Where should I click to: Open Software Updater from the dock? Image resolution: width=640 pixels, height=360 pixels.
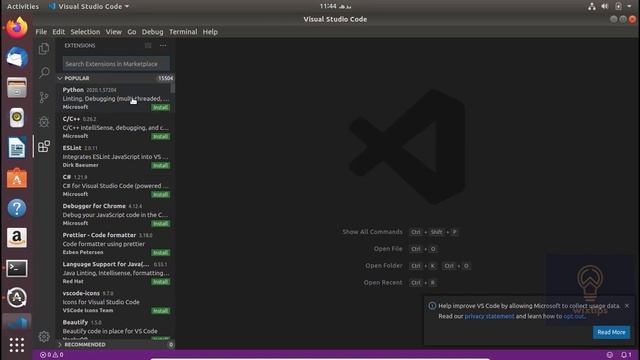[17, 298]
